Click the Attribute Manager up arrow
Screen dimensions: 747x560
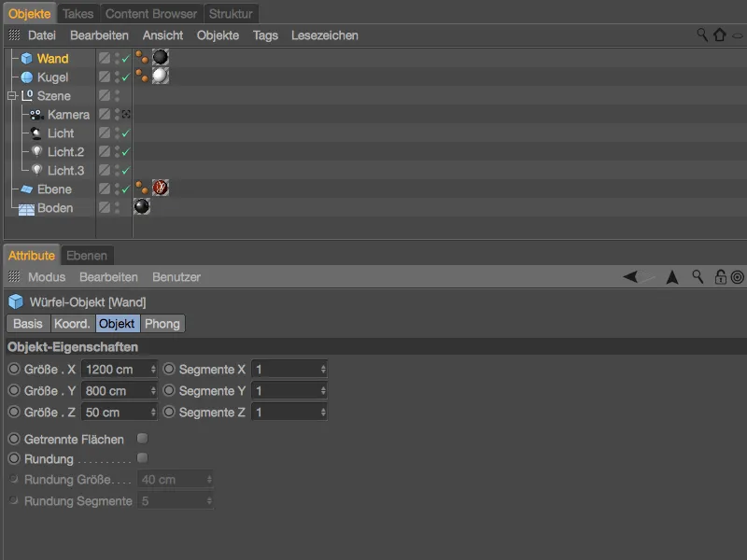pos(672,276)
